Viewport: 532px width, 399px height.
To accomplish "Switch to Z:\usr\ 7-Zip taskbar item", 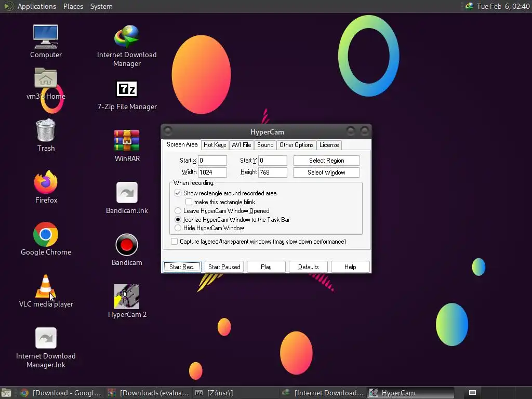I will point(235,393).
